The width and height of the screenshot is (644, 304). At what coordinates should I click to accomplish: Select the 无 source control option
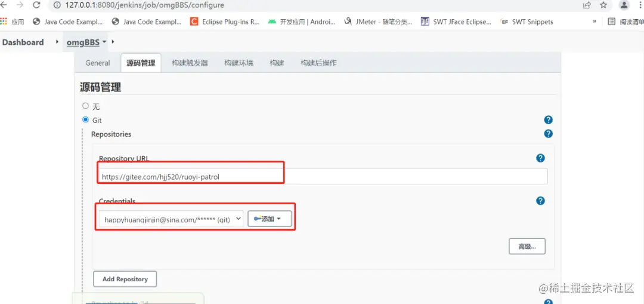[85, 106]
